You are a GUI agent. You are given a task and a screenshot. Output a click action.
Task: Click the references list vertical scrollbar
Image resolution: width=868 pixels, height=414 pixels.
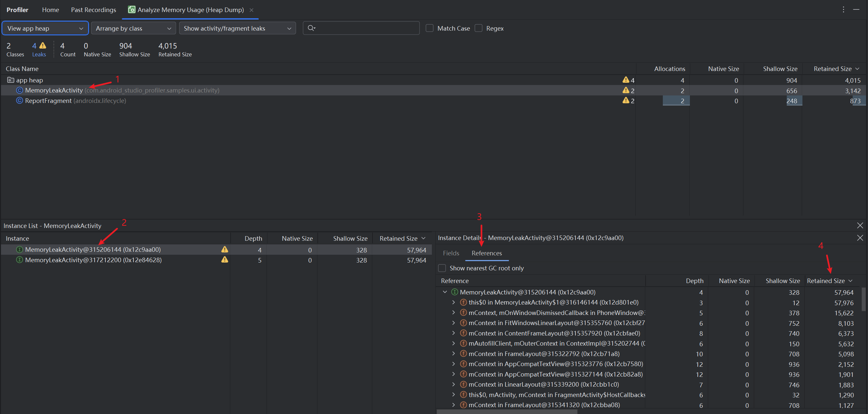click(863, 299)
